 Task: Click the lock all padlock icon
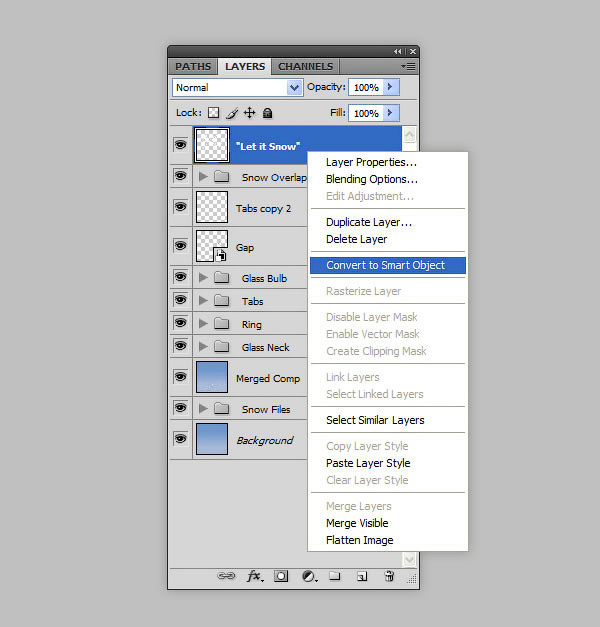click(268, 113)
